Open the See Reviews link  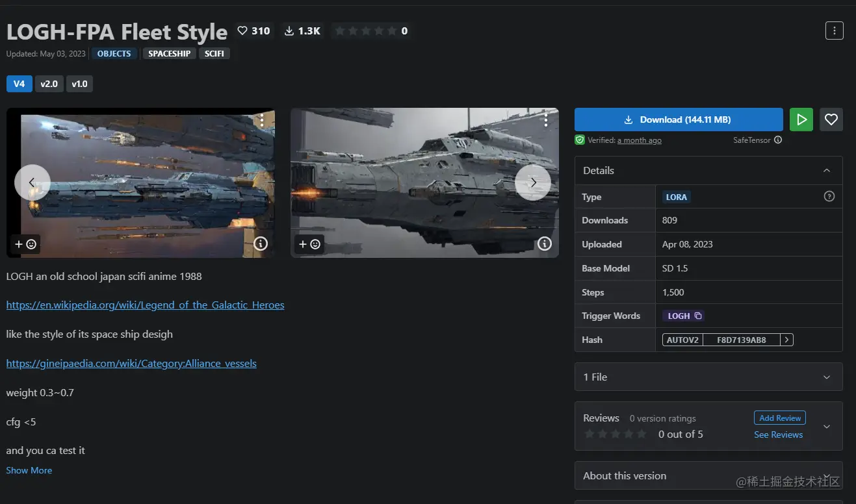pyautogui.click(x=778, y=435)
